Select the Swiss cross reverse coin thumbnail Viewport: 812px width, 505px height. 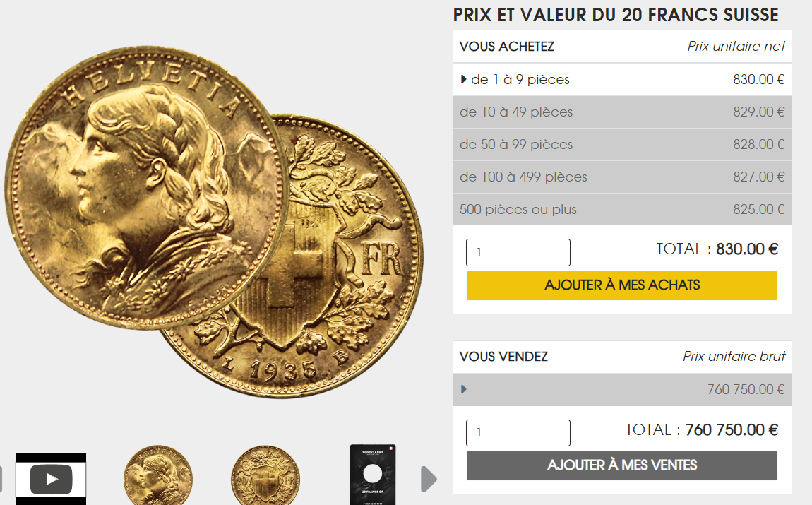265,475
